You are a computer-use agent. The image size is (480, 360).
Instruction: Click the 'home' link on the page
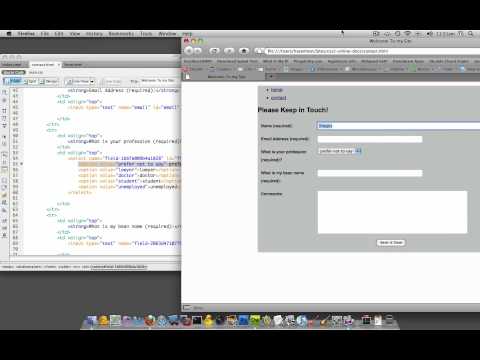tap(276, 90)
